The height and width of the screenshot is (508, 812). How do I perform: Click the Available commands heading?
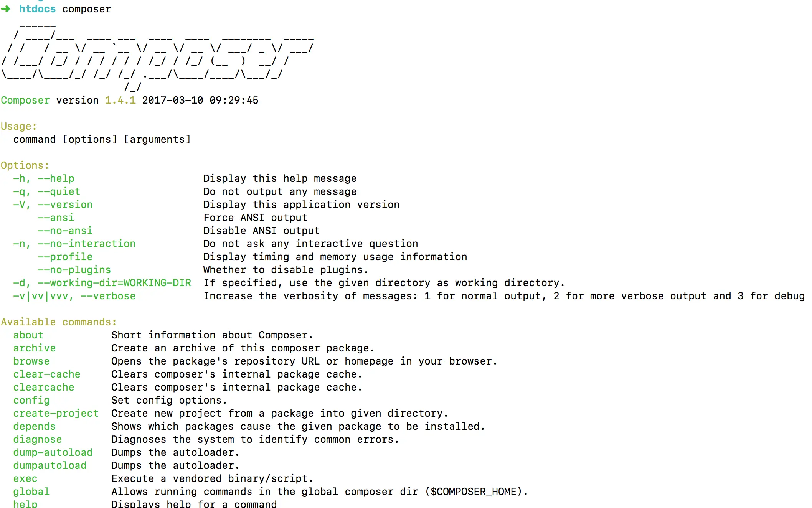[x=59, y=322]
